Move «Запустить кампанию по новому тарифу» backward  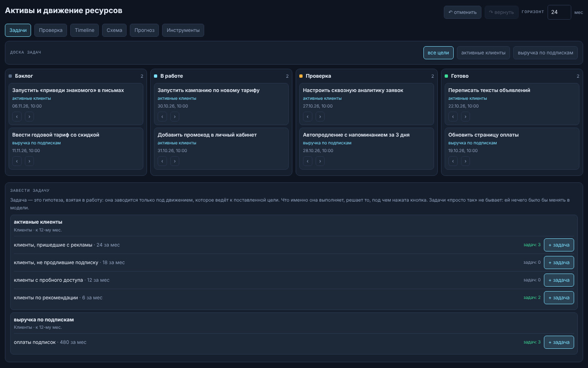(162, 117)
